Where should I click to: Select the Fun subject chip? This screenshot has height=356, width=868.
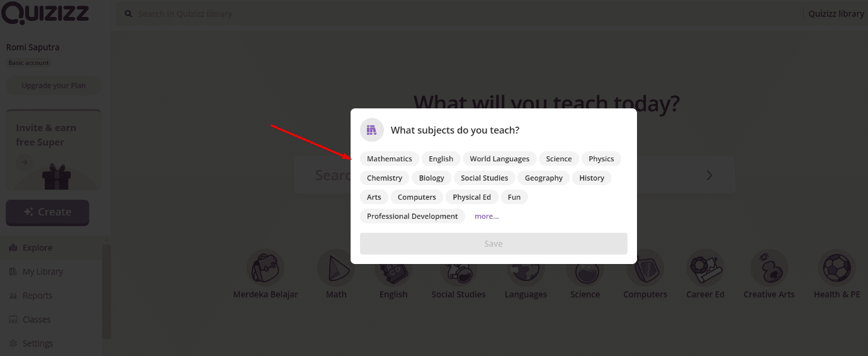[x=514, y=197]
